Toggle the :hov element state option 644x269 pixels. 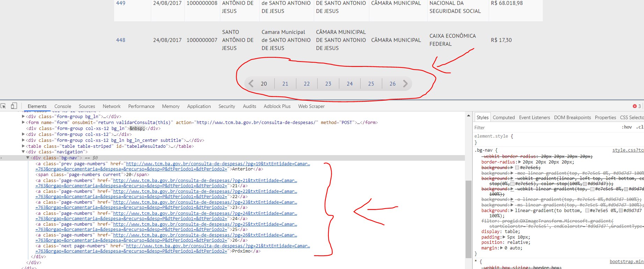pos(627,127)
